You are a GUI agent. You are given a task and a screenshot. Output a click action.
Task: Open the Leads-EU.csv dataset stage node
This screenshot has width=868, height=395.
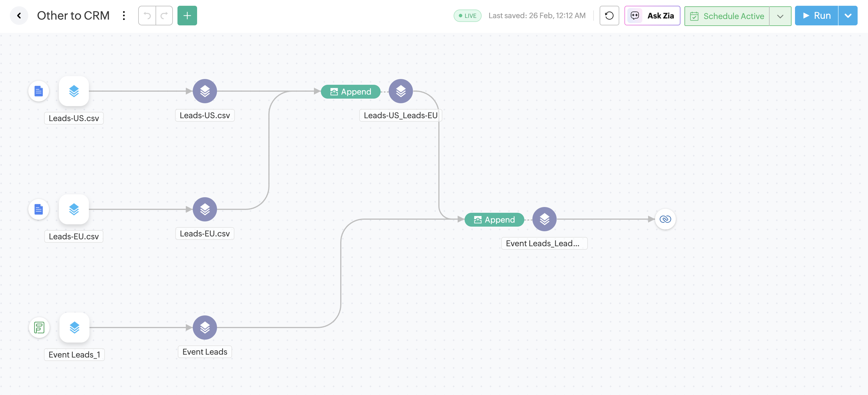click(205, 209)
